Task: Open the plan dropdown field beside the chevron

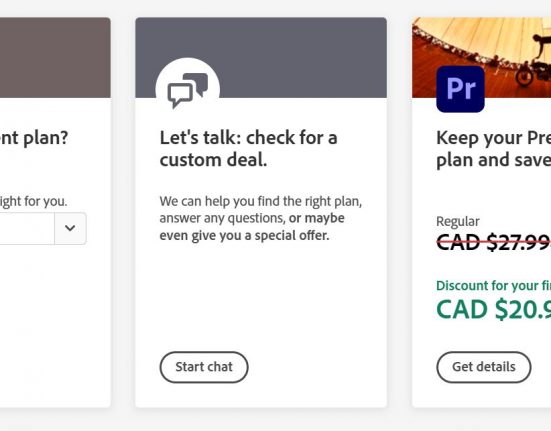Action: click(27, 228)
